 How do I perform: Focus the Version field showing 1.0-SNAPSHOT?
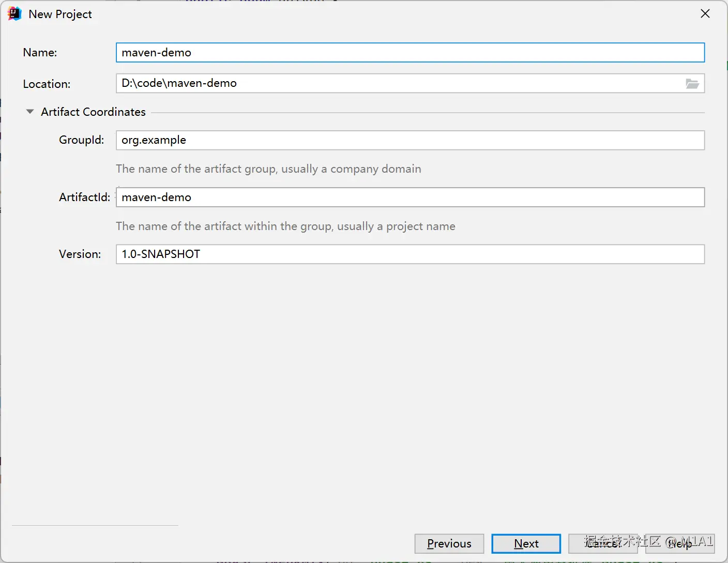tap(410, 254)
